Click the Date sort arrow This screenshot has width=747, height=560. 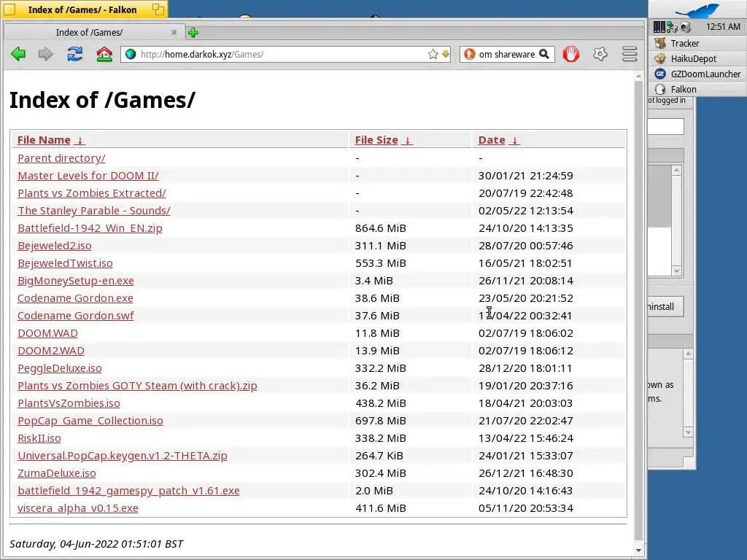(x=514, y=141)
